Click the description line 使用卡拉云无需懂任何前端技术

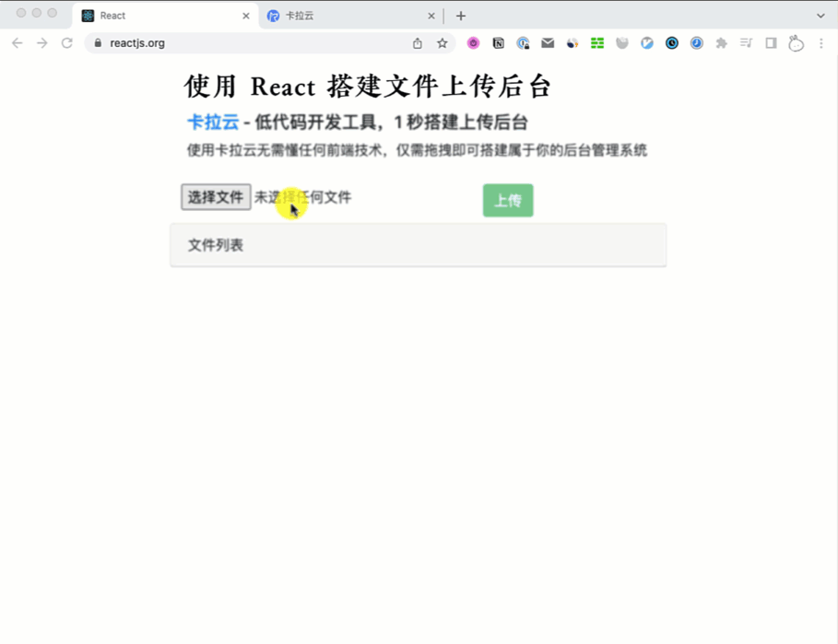(x=285, y=150)
